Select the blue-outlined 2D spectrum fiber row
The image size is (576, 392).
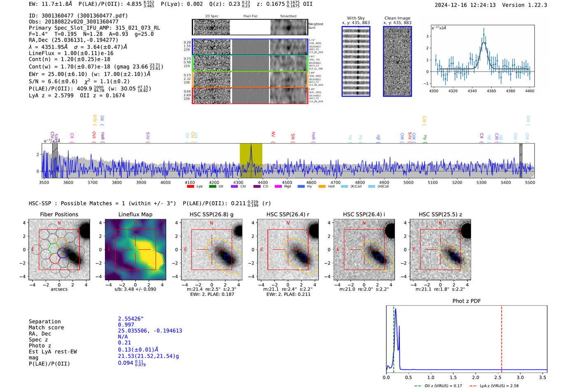(x=250, y=47)
